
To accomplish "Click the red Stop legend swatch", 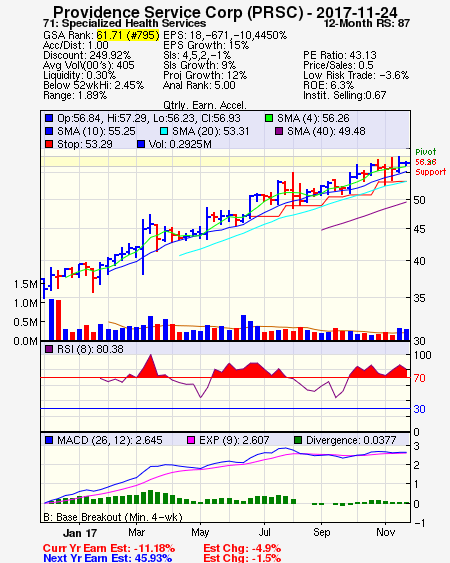I will pos(49,144).
